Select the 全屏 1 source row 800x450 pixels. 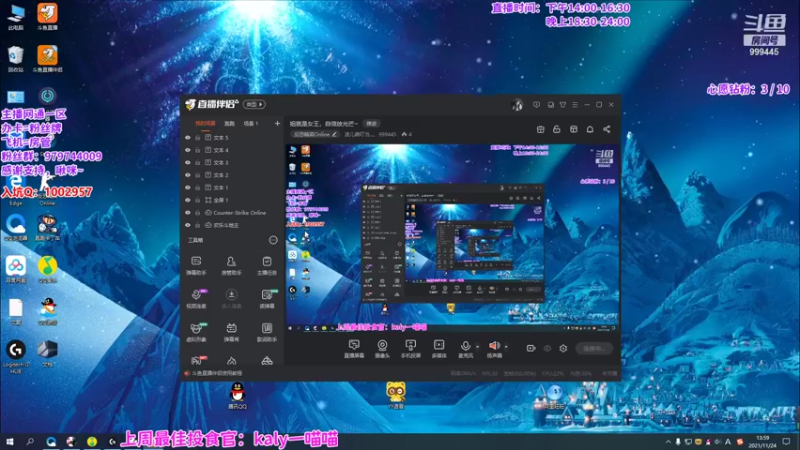coord(233,200)
